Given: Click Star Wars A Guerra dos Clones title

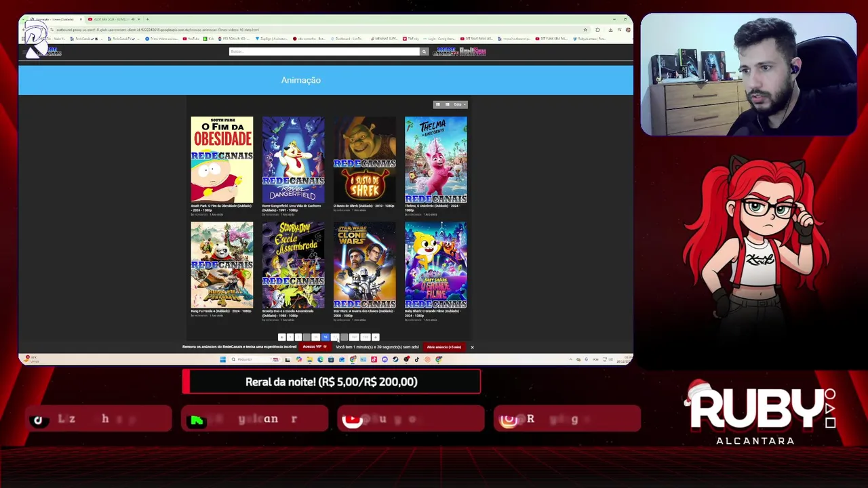Looking at the screenshot, I should pos(363,313).
